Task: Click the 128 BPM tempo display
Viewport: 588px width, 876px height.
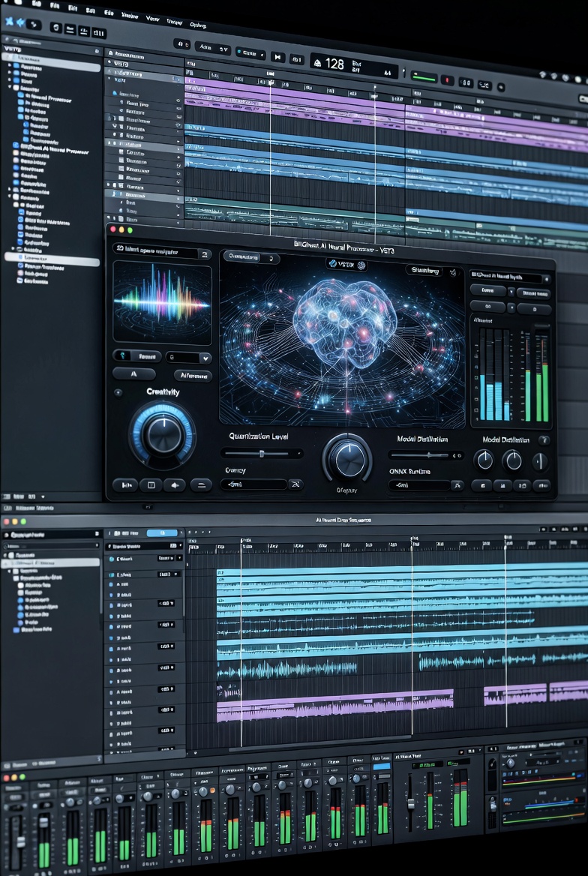Action: click(334, 64)
